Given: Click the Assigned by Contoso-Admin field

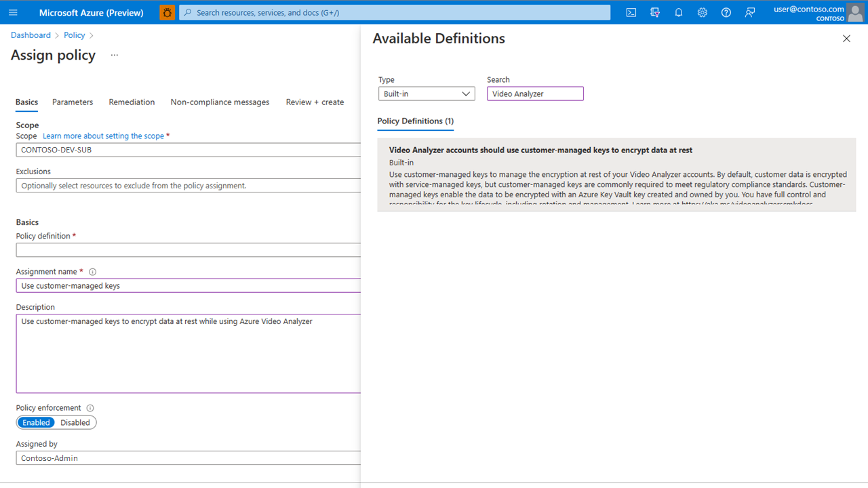Looking at the screenshot, I should pos(189,458).
